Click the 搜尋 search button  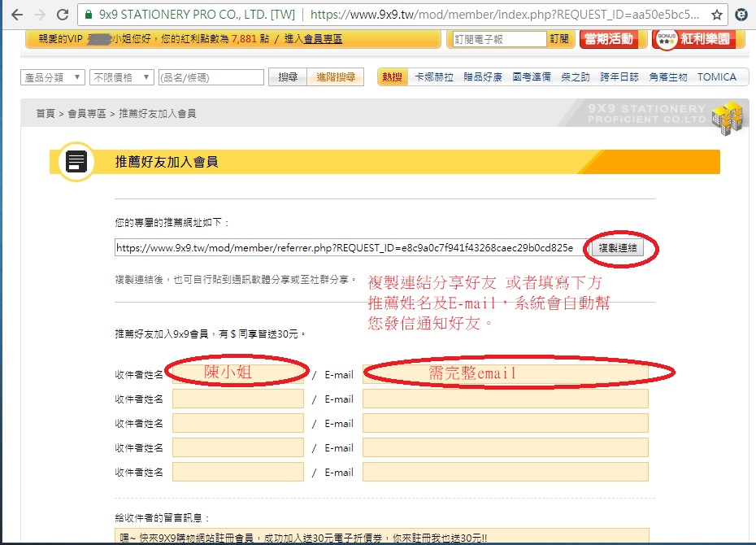288,77
